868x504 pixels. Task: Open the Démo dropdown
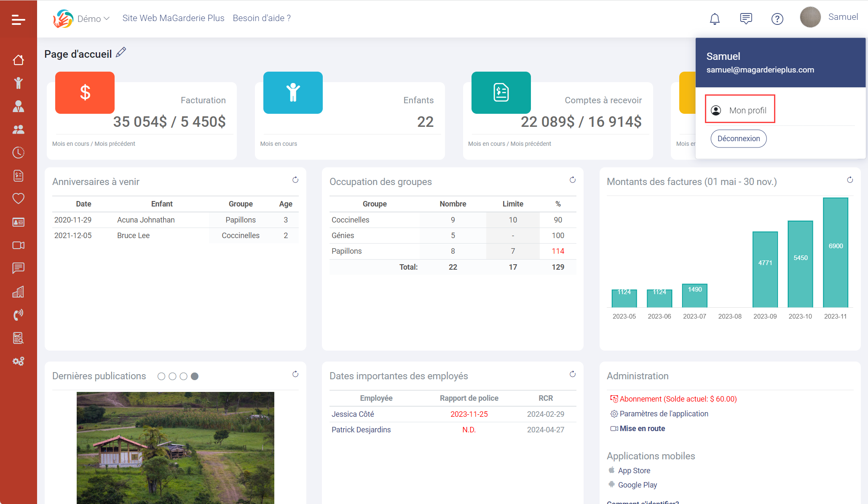click(94, 19)
